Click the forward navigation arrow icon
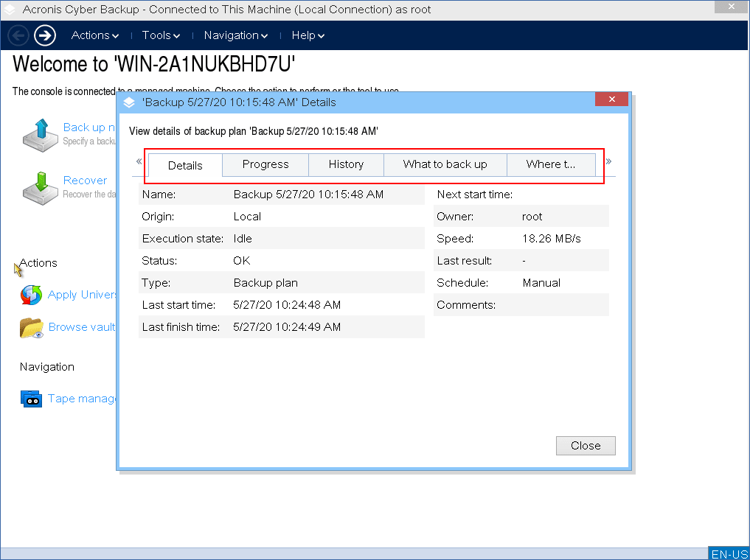The height and width of the screenshot is (560, 750). click(45, 35)
